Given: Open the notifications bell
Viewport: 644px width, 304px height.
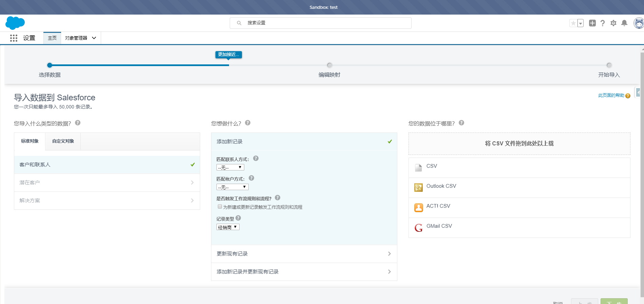Looking at the screenshot, I should click(624, 23).
